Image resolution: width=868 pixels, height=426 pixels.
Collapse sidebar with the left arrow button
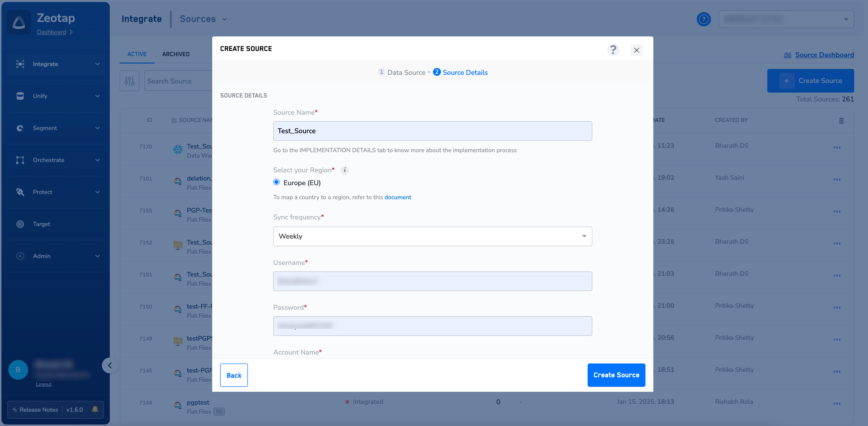pyautogui.click(x=110, y=365)
